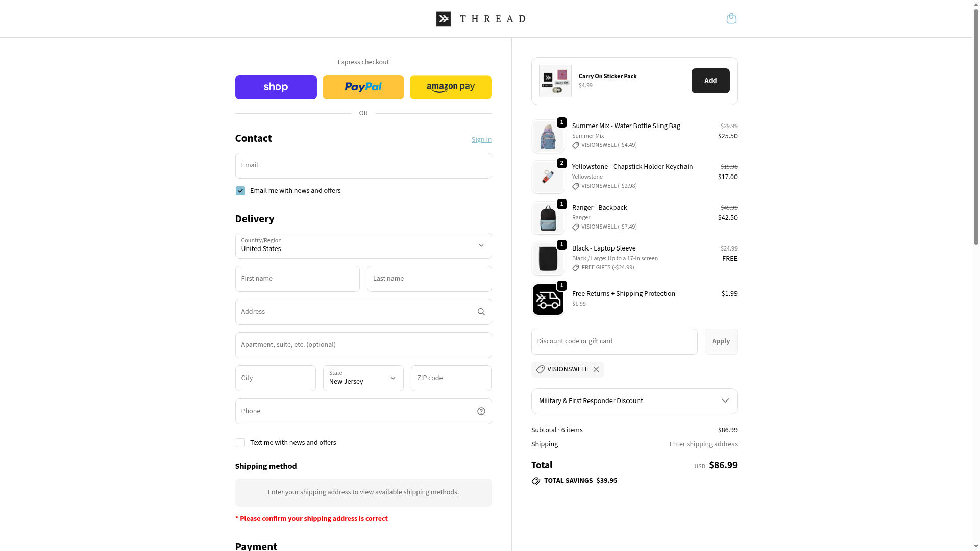Click the address search magnifier icon

[481, 312]
